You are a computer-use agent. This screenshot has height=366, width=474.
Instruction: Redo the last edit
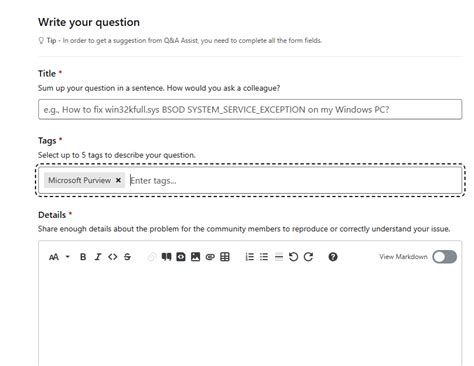308,257
